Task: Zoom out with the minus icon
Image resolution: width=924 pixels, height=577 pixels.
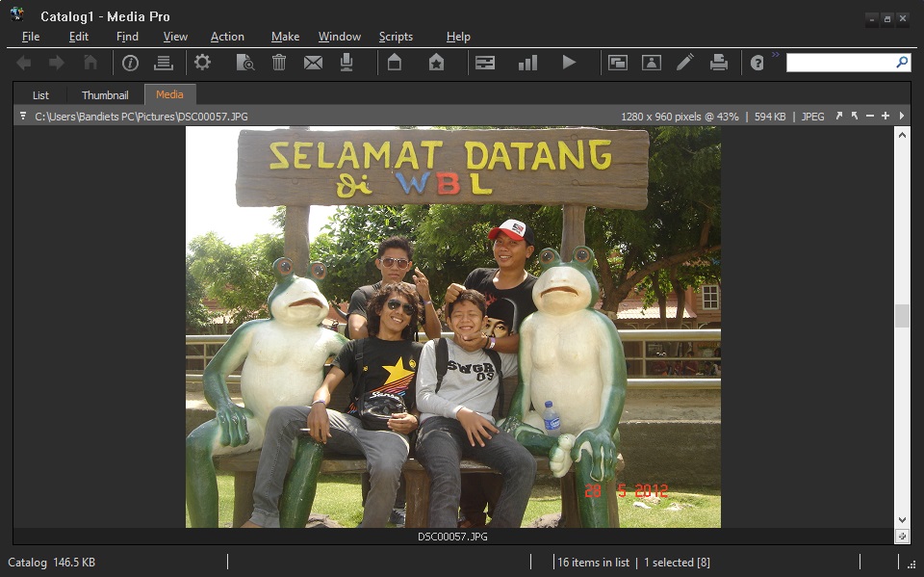Action: click(x=870, y=117)
